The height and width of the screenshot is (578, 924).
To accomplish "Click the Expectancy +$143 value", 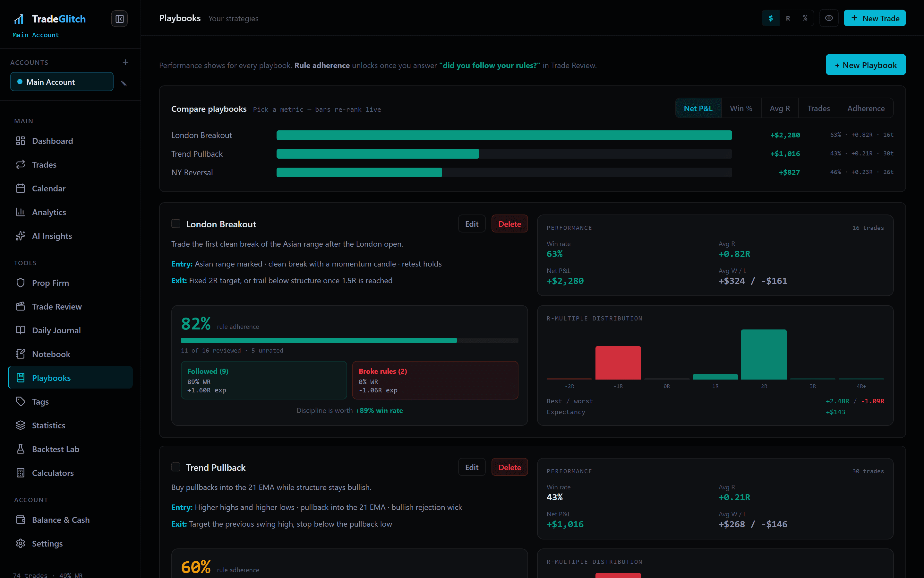I will click(x=835, y=412).
